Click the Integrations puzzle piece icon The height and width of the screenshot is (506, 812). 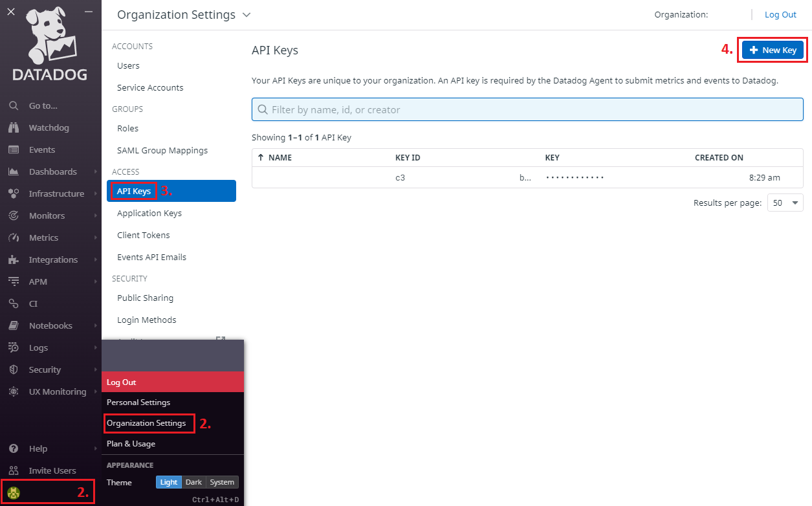click(14, 259)
